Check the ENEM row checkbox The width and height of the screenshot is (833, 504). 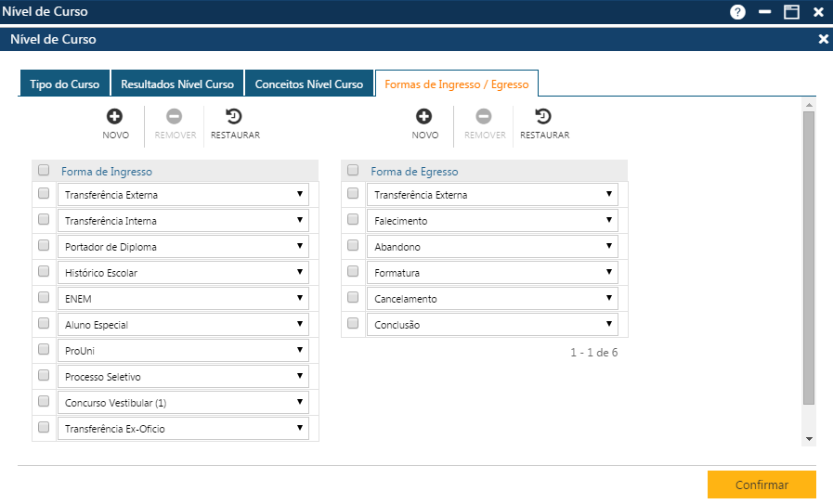pos(44,298)
